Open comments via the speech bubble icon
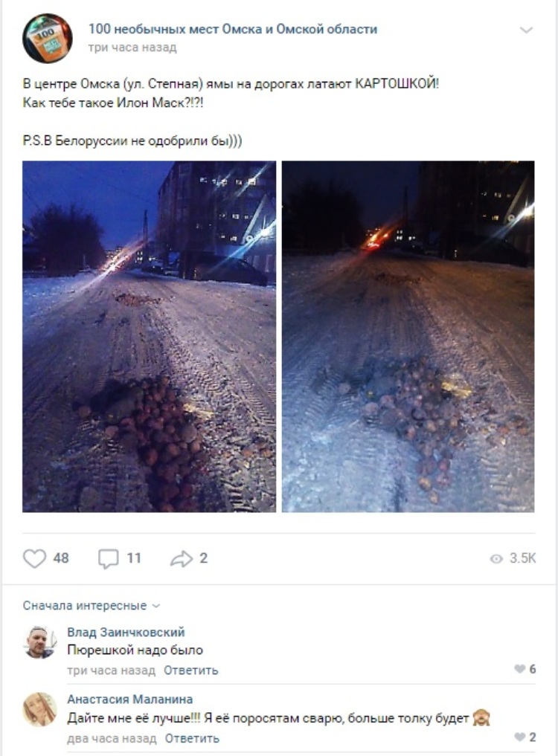 108,559
